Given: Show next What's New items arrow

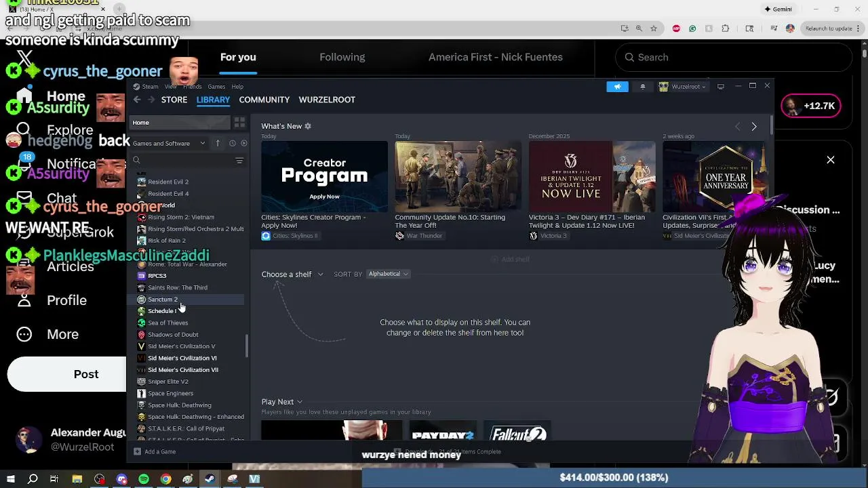Looking at the screenshot, I should pyautogui.click(x=754, y=127).
